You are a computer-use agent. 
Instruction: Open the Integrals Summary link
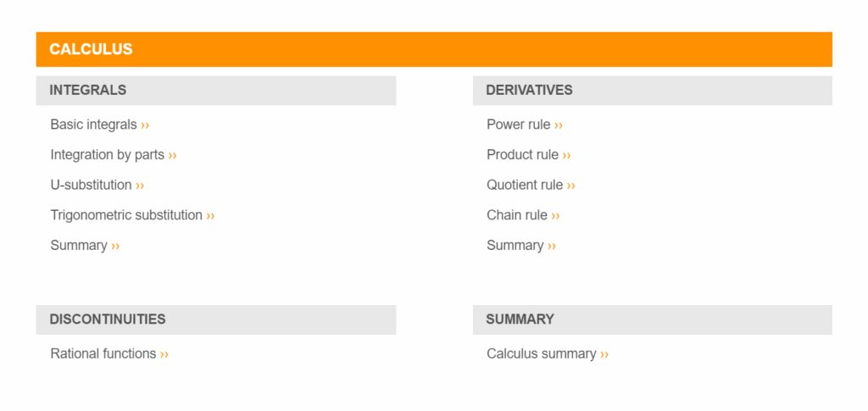tap(79, 245)
